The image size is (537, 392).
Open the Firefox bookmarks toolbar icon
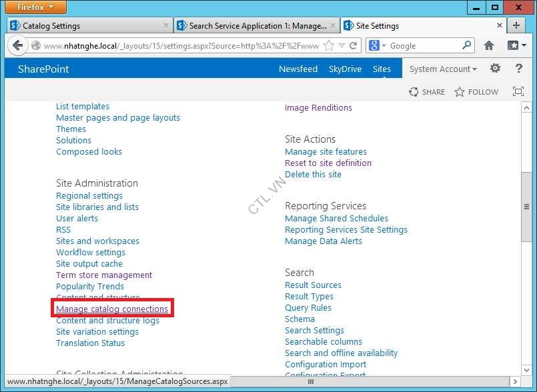coord(516,46)
